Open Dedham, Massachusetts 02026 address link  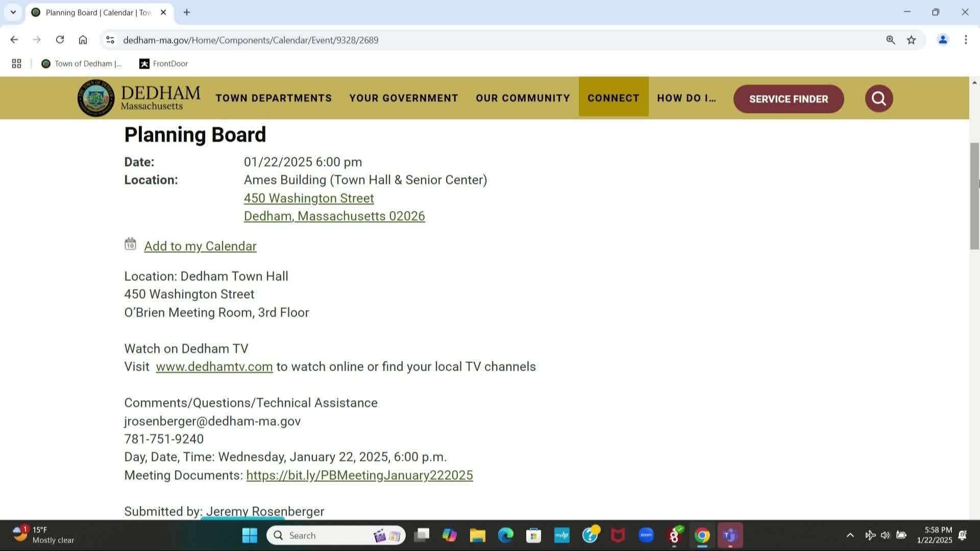334,216
